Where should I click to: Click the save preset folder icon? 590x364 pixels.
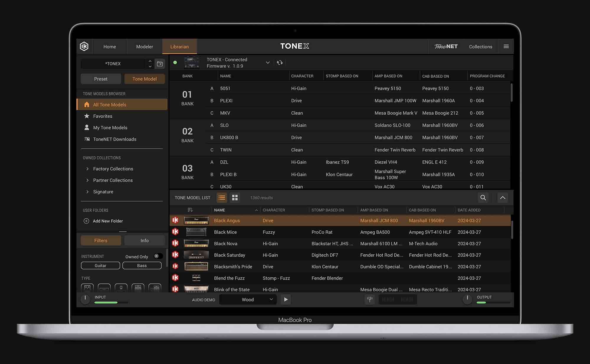[160, 64]
